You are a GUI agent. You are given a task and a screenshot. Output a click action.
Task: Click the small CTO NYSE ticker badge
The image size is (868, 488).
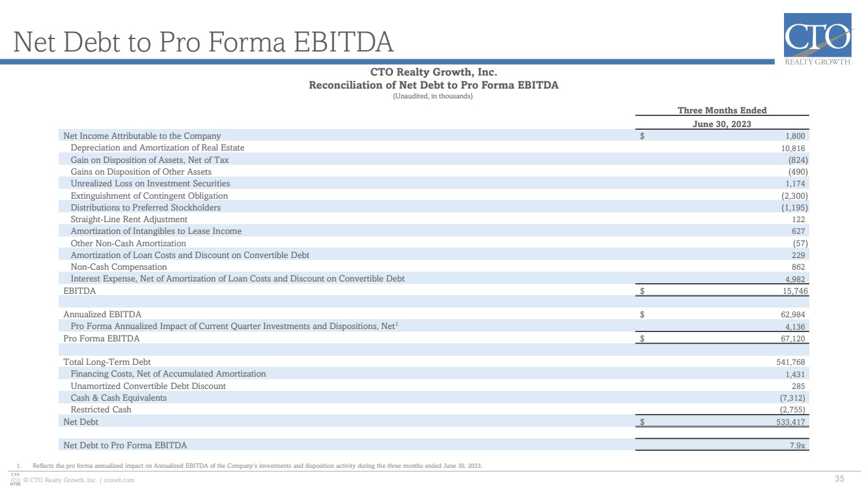(14, 480)
